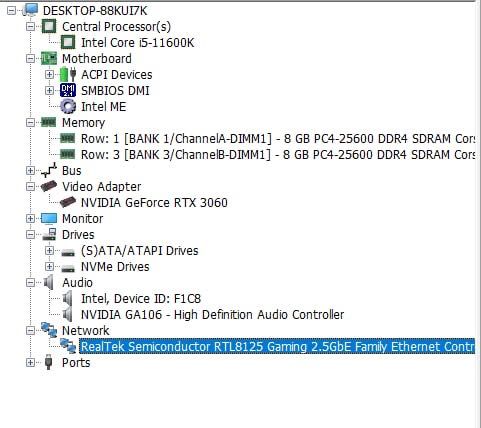Screen dimensions: 481x428
Task: Select highlighted RealTek RTL8125 Ethernet Controller text
Action: (277, 347)
